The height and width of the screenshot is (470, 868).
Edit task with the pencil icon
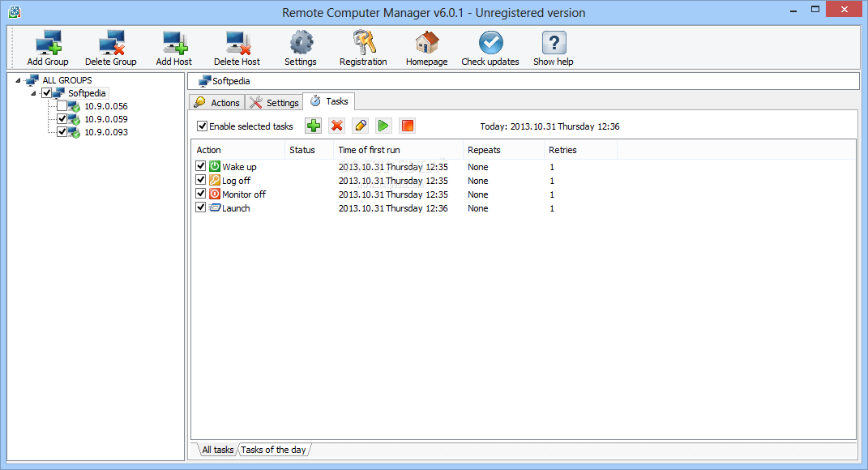(361, 126)
